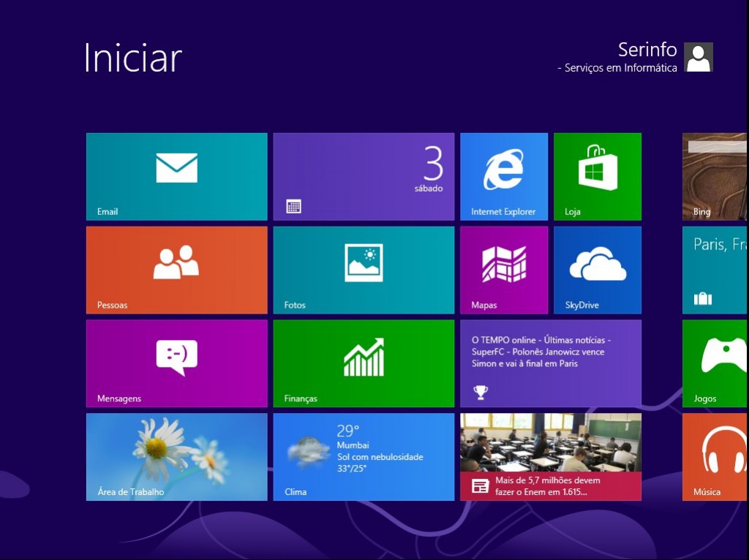Open the Clima weather tile for Mumbai
The height and width of the screenshot is (560, 749).
[364, 457]
